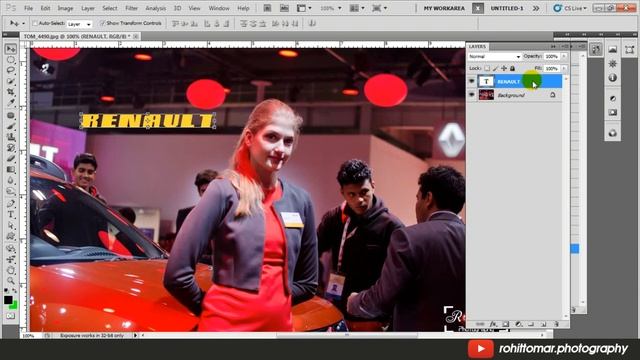Select the History Brush tool

11,148
